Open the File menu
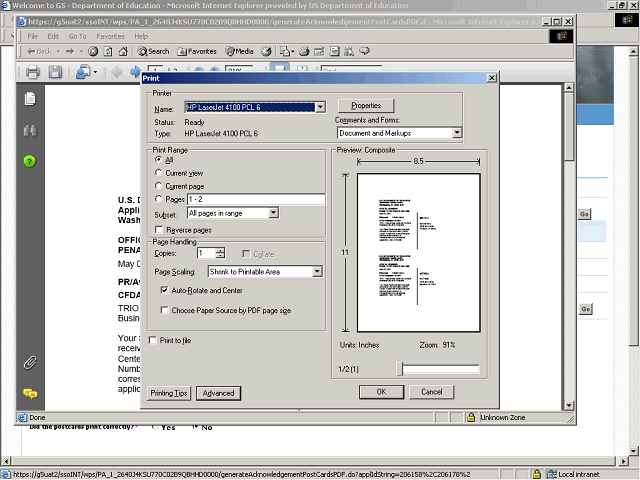The width and height of the screenshot is (640, 480). [x=33, y=36]
